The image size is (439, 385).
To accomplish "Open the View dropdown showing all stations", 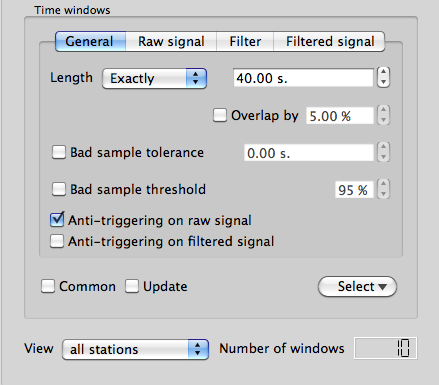I will pyautogui.click(x=135, y=349).
